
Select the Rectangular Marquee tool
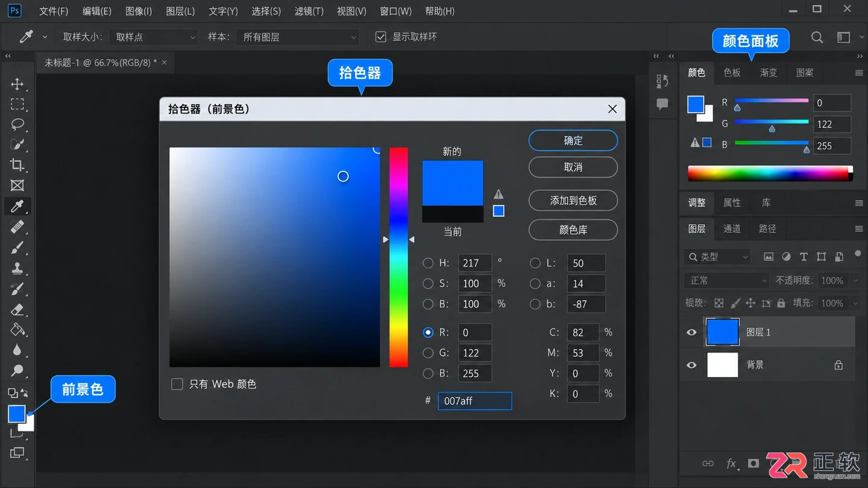coord(17,104)
